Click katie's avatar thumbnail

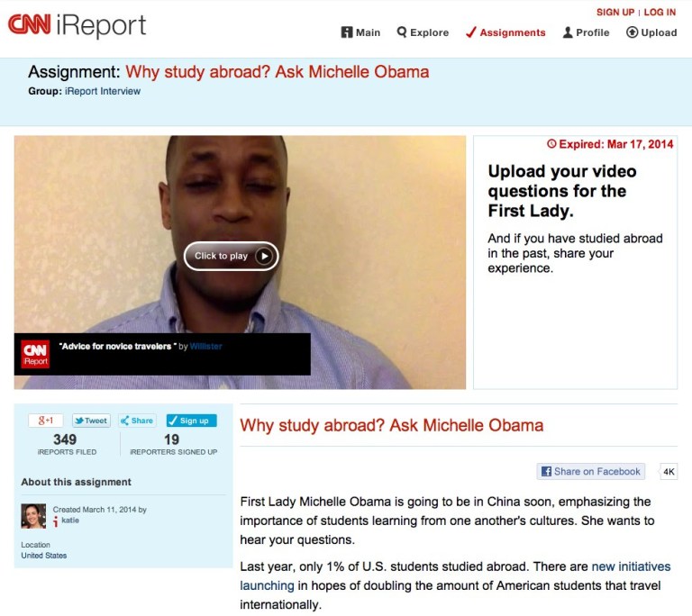pos(33,516)
